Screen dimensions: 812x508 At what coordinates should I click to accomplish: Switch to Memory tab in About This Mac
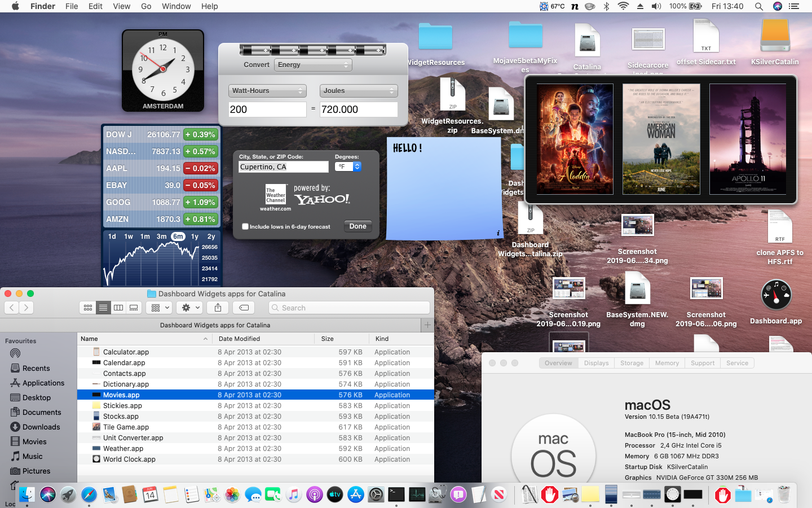tap(667, 363)
